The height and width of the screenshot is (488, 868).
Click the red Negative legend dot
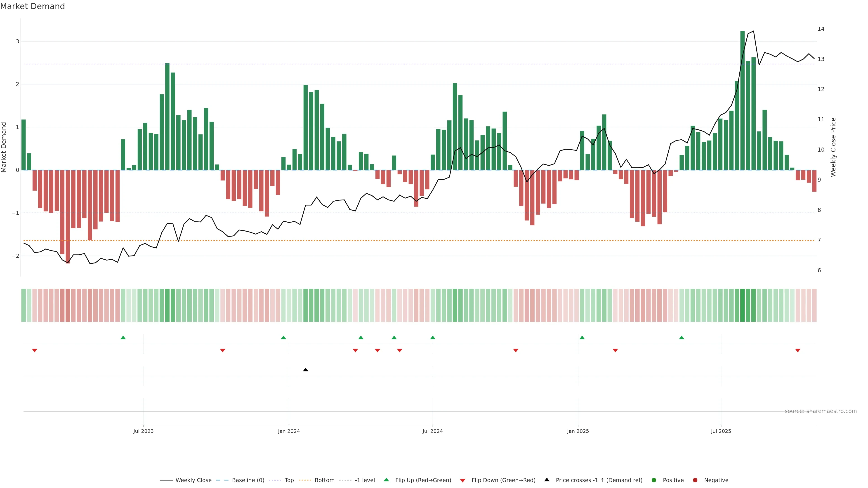pos(695,480)
